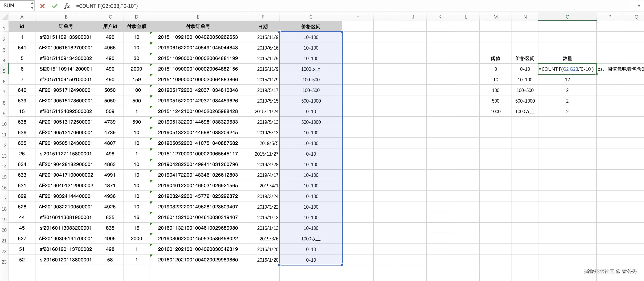Expand the formula bar with its right dropdown arrow

639,6
